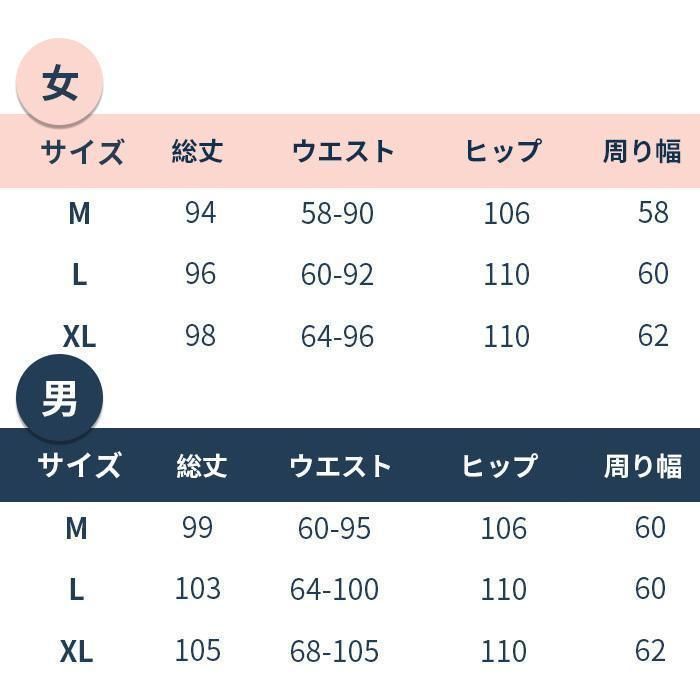This screenshot has width=700, height=700.
Task: Select the サイズ header in men's table
Action: coord(79,465)
